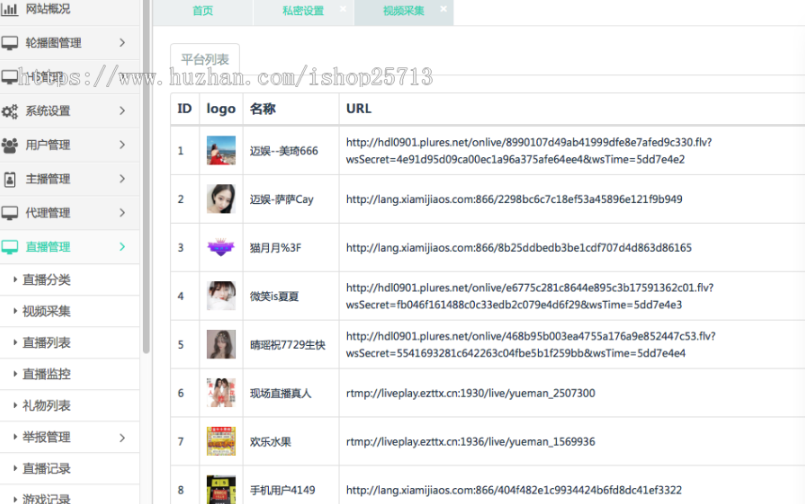This screenshot has height=504, width=805.
Task: Open 直播监控 submenu item
Action: (46, 374)
